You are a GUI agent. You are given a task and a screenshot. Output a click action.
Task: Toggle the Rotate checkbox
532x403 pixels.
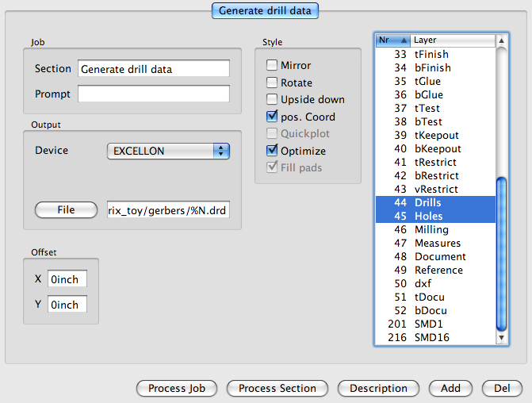272,83
